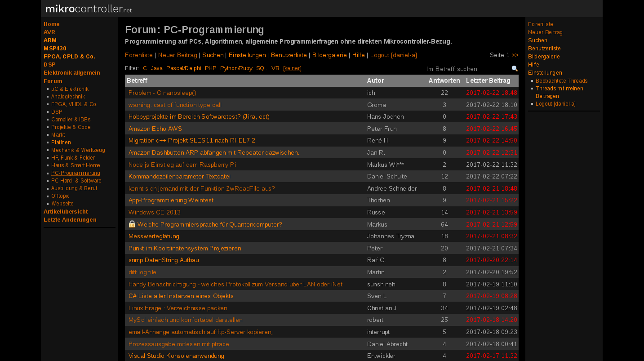Open Compiler & IDEs subforum
The height and width of the screenshot is (361, 644).
coord(71,120)
